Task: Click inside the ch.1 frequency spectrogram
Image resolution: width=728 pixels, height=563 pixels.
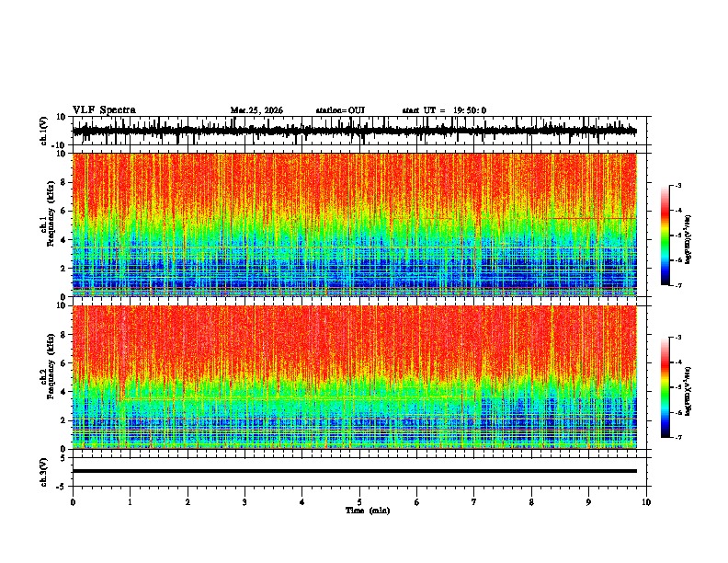Action: [354, 224]
